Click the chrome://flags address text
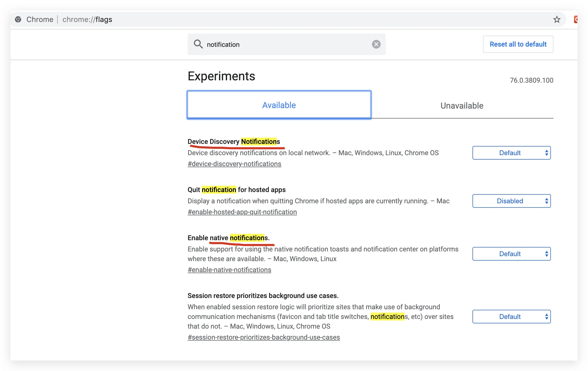Image resolution: width=588 pixels, height=371 pixels. pyautogui.click(x=87, y=20)
